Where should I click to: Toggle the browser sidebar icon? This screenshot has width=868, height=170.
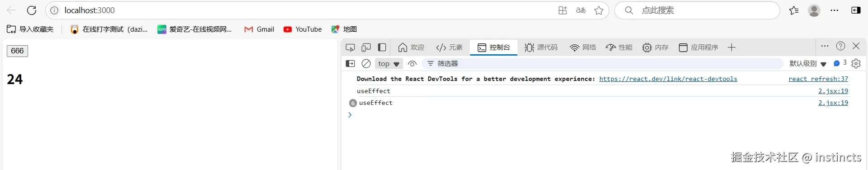[856, 10]
